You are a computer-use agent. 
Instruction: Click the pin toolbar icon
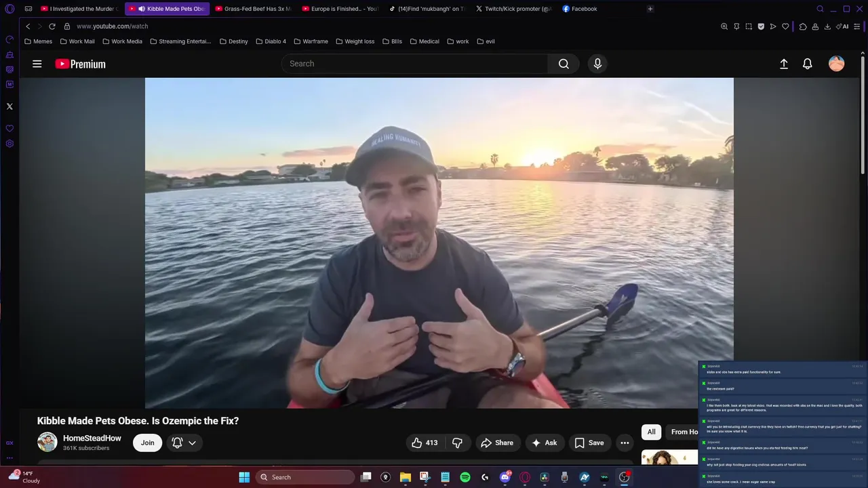point(736,26)
